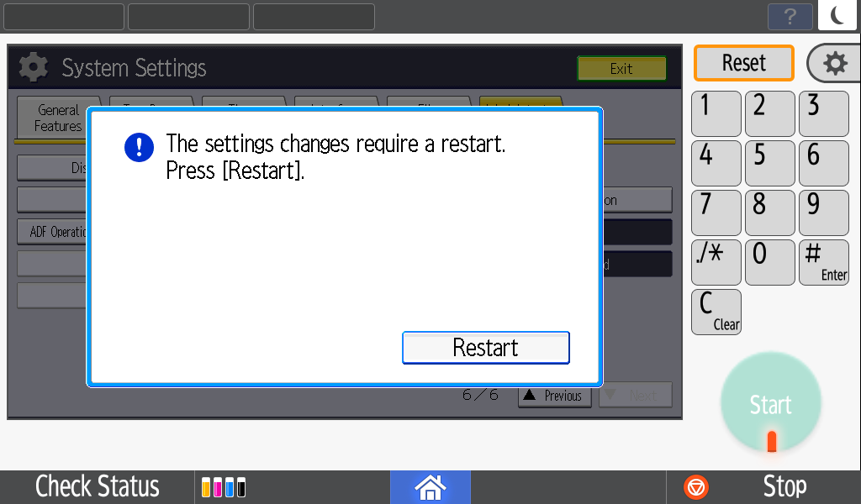Tap keypad number 5
Image resolution: width=861 pixels, height=504 pixels.
[770, 163]
